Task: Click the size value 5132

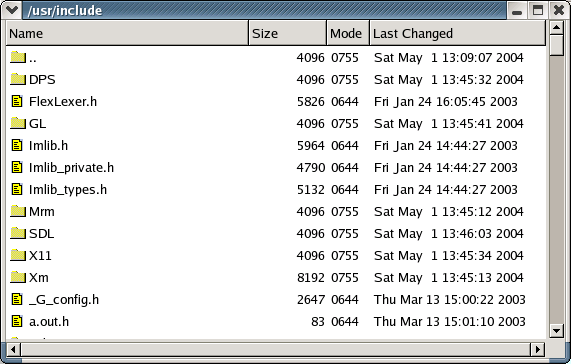Action: click(x=311, y=190)
